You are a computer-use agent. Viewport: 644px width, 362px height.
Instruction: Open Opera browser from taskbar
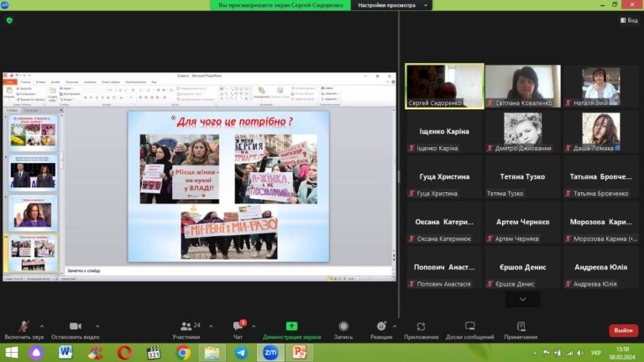click(x=124, y=353)
